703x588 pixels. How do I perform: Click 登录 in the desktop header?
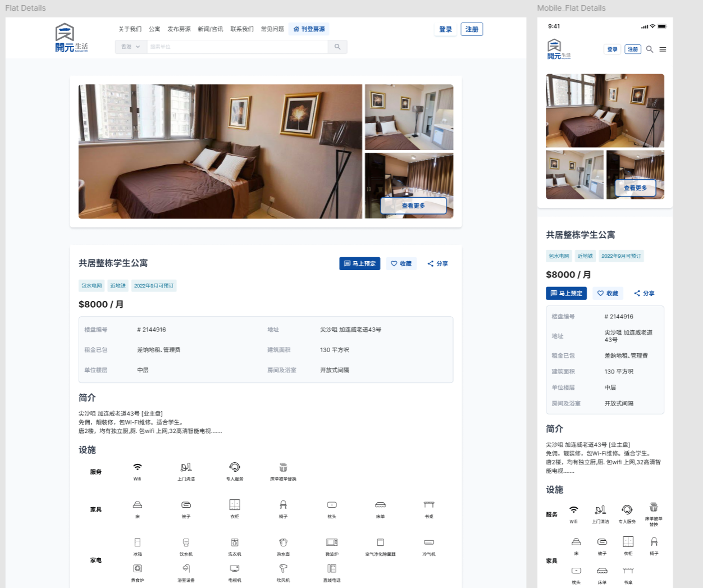tap(445, 29)
